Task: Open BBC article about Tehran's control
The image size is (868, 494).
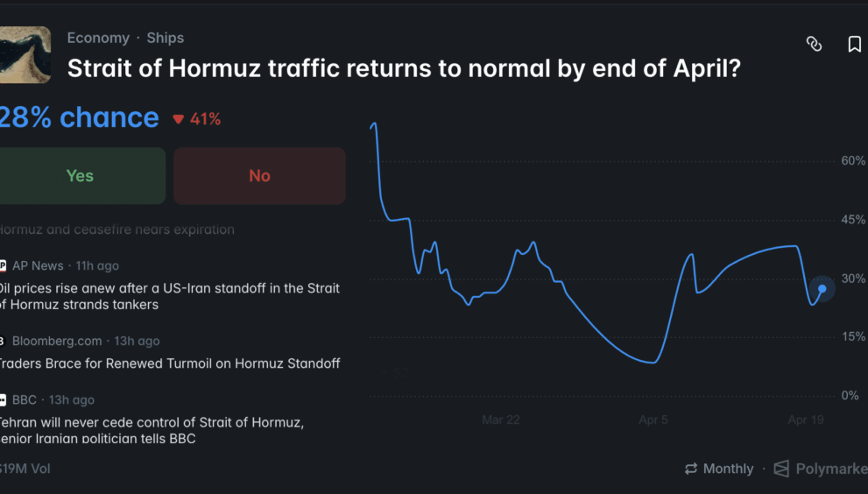Action: point(152,430)
